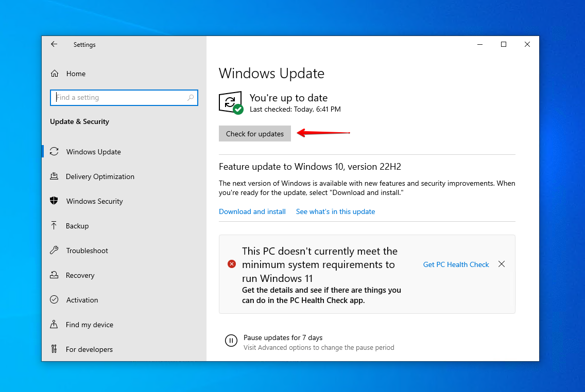The width and height of the screenshot is (585, 392).
Task: Open For developers settings
Action: pos(124,349)
